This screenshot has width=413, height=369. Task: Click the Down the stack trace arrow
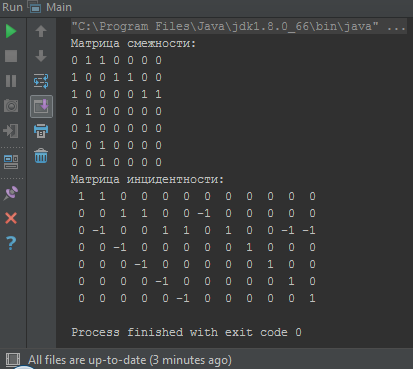pyautogui.click(x=41, y=56)
